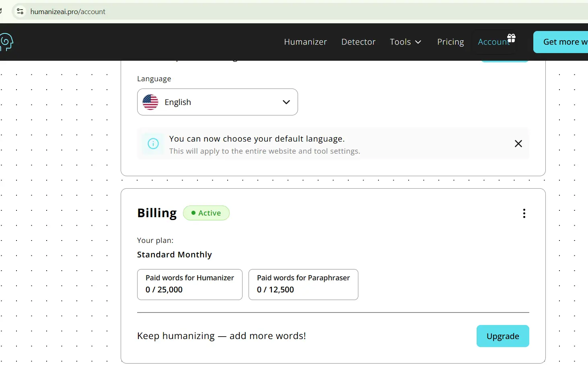Click the info icon in language notice
The height and width of the screenshot is (366, 588).
[x=153, y=144]
